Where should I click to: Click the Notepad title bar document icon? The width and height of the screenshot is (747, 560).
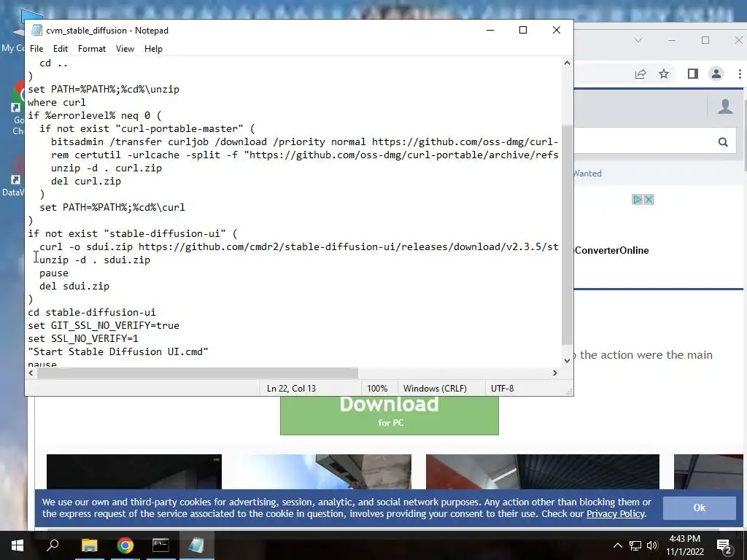(x=36, y=30)
